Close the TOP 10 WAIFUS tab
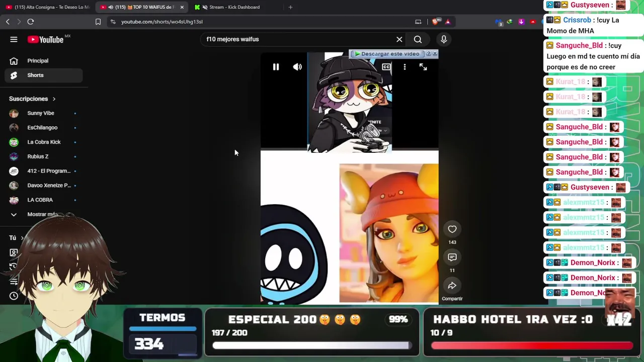 182,7
